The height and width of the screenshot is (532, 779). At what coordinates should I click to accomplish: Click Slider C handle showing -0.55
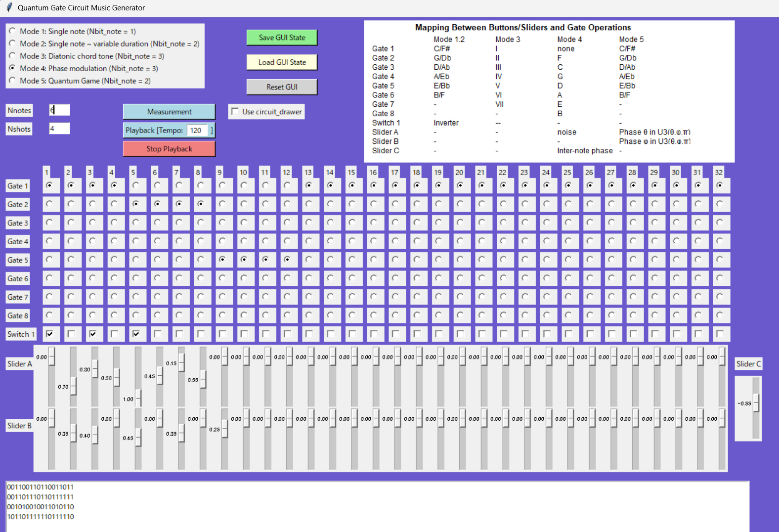(x=756, y=403)
